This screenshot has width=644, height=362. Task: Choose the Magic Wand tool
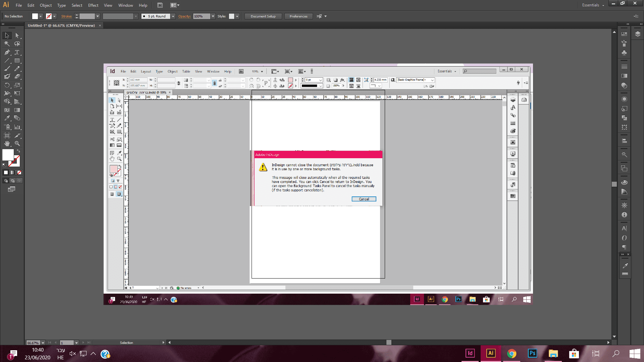(7, 44)
